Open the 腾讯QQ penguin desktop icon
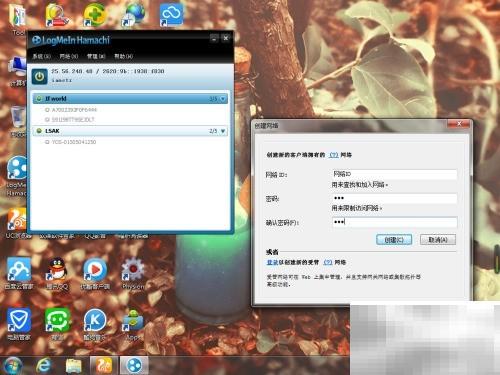The height and width of the screenshot is (375, 500). [57, 273]
